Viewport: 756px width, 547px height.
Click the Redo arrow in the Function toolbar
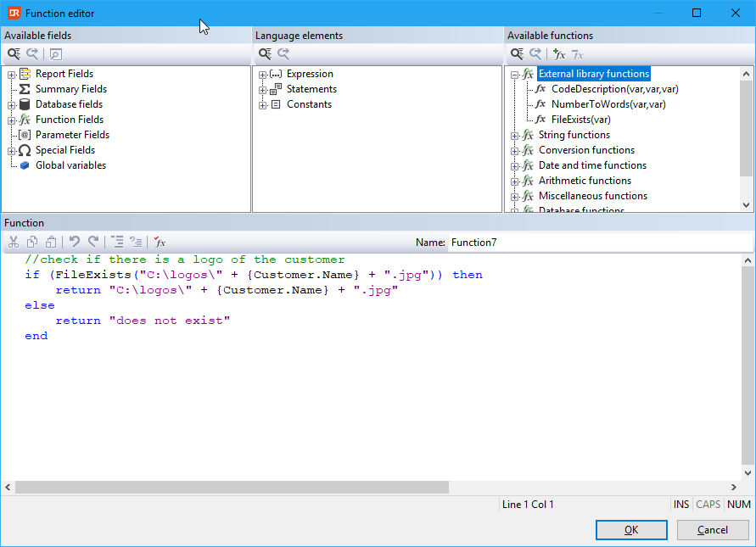[93, 242]
